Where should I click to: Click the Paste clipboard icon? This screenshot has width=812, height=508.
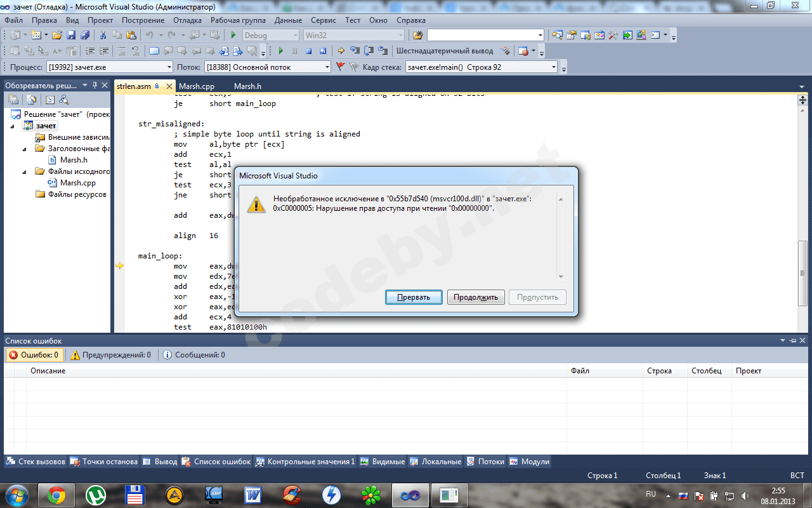pos(130,36)
